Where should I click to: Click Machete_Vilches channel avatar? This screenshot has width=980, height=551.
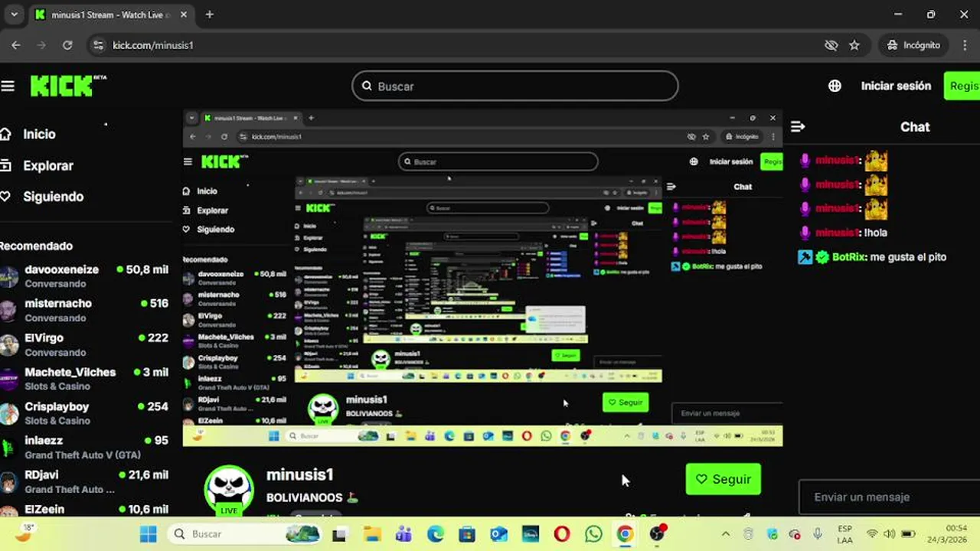(x=8, y=379)
